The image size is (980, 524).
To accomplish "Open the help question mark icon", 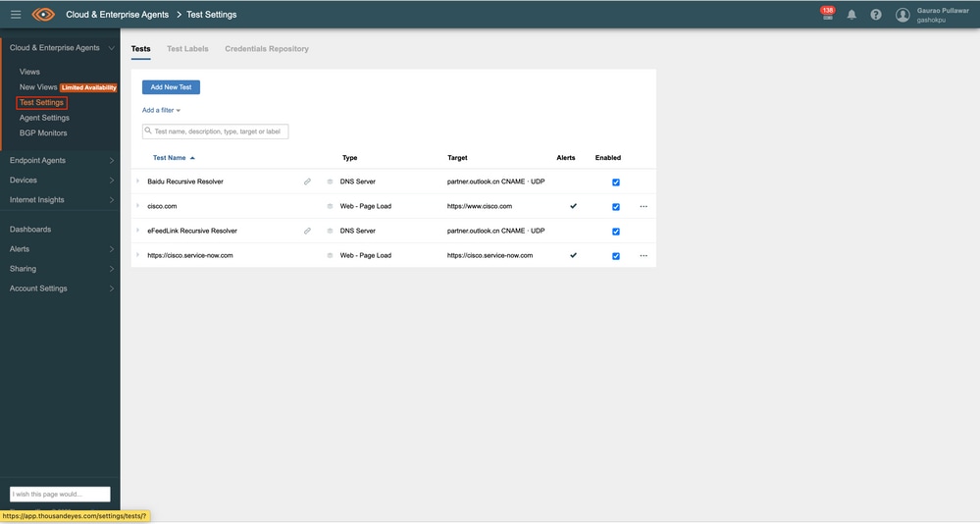I will 876,15.
